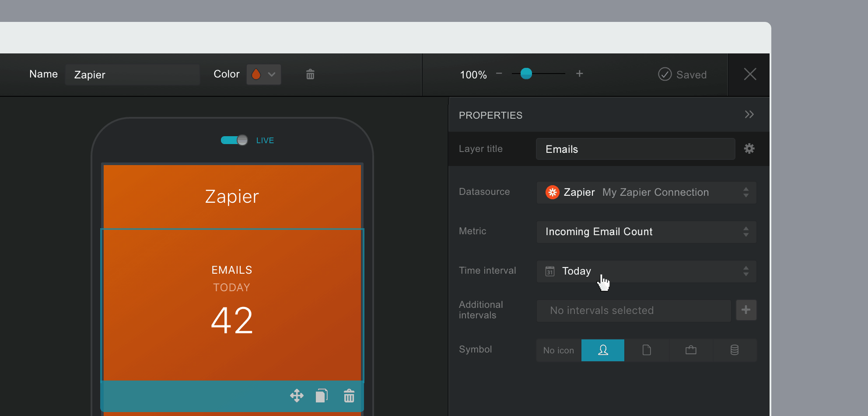Click the No intervals selected field

coord(633,310)
